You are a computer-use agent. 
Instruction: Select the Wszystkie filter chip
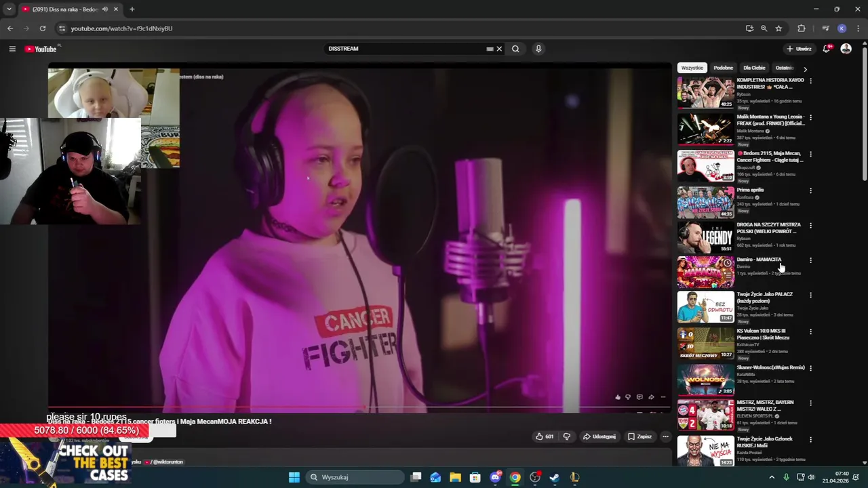pos(692,68)
